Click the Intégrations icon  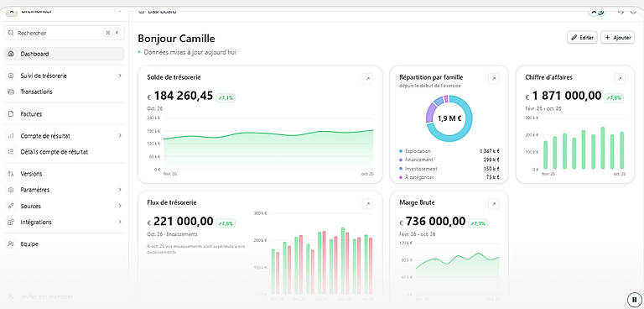coord(11,223)
